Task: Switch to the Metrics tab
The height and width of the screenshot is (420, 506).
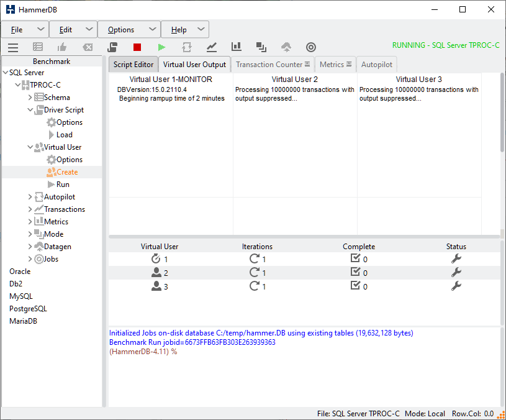Action: (336, 65)
